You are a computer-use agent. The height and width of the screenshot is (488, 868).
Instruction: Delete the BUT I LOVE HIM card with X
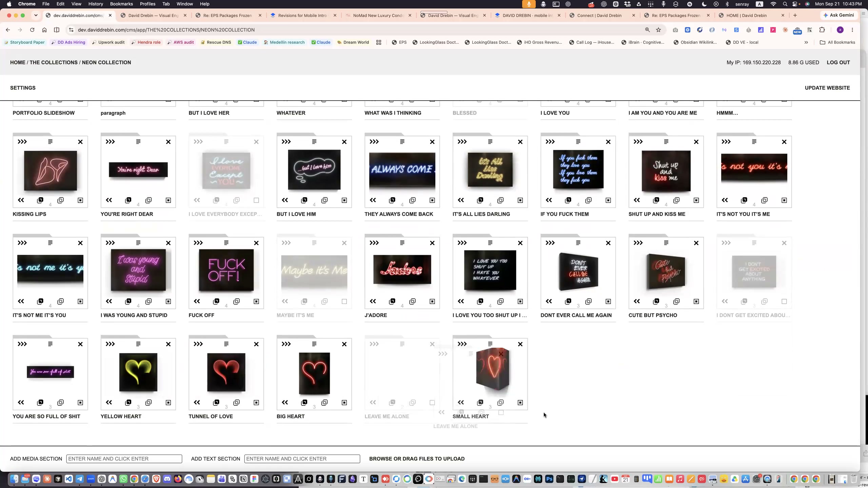344,142
